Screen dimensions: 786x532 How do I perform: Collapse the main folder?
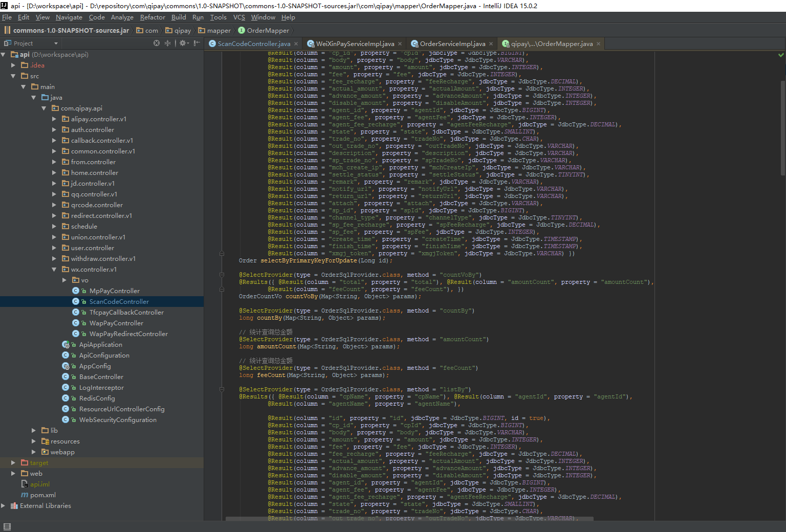pyautogui.click(x=24, y=86)
